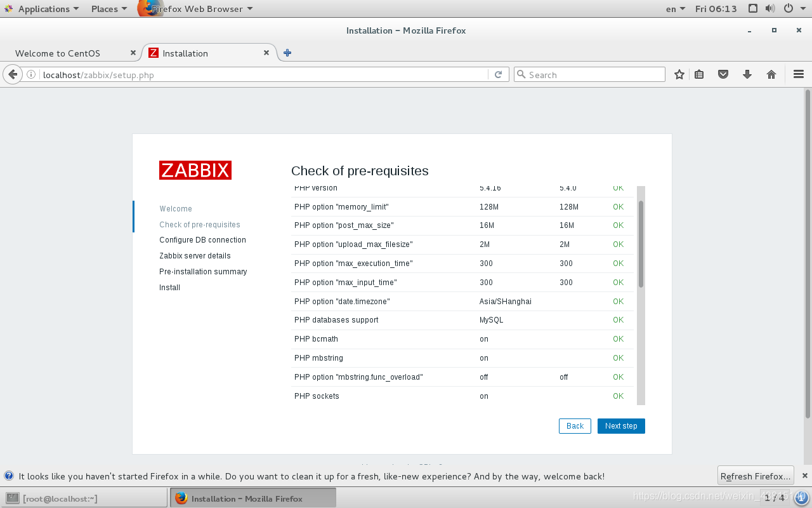Open a new tab with the plus icon
The width and height of the screenshot is (812, 508).
287,53
